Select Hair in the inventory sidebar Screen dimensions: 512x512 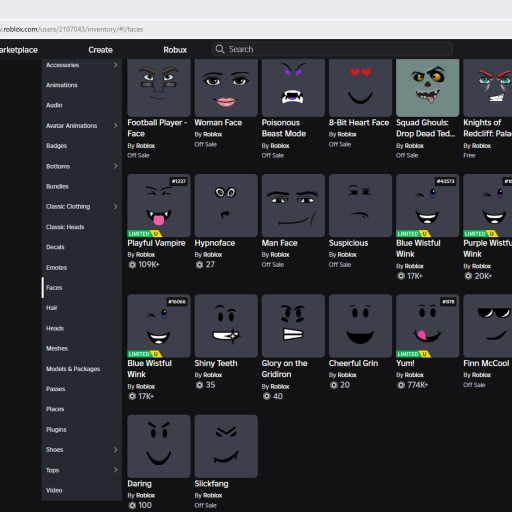[x=52, y=308]
